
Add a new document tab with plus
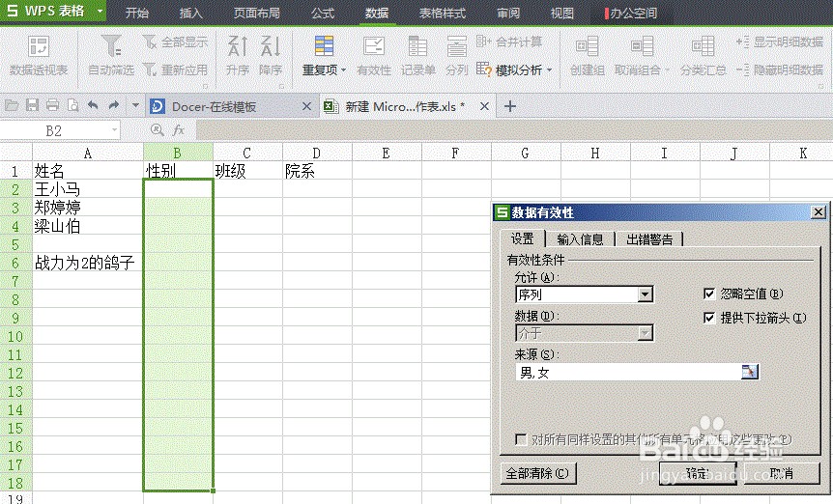coord(509,106)
